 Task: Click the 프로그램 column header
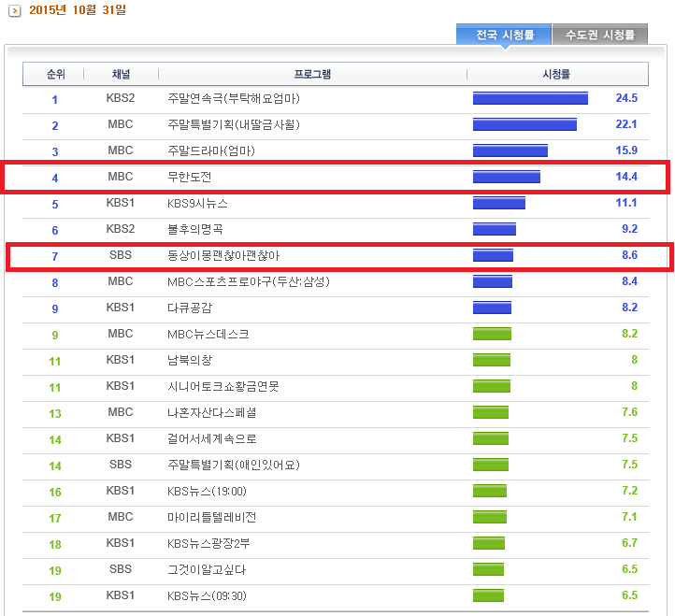[312, 74]
